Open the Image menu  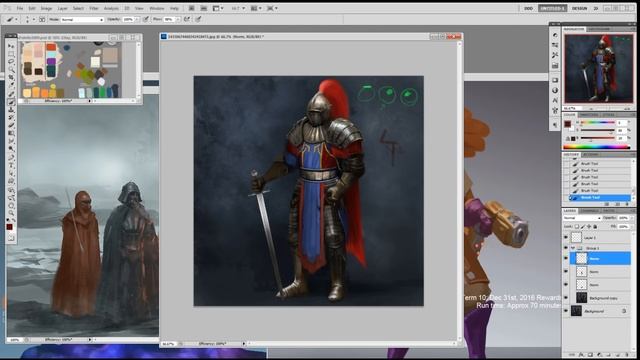tap(46, 8)
